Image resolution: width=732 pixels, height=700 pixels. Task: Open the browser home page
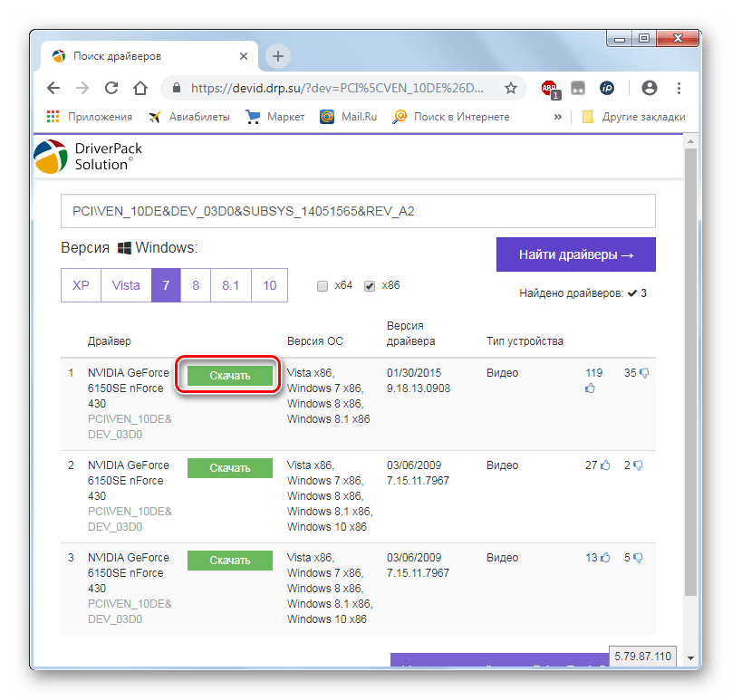(x=140, y=88)
